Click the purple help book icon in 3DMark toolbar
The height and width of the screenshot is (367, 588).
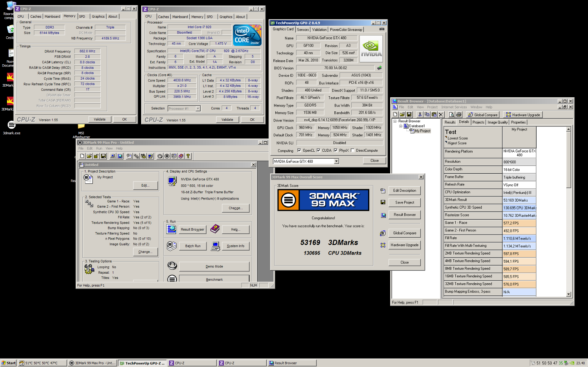pos(181,156)
